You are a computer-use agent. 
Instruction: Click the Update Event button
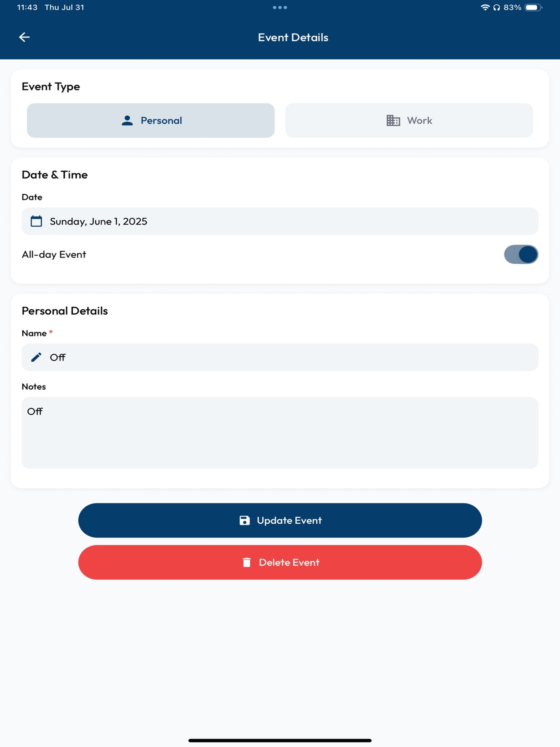[280, 520]
